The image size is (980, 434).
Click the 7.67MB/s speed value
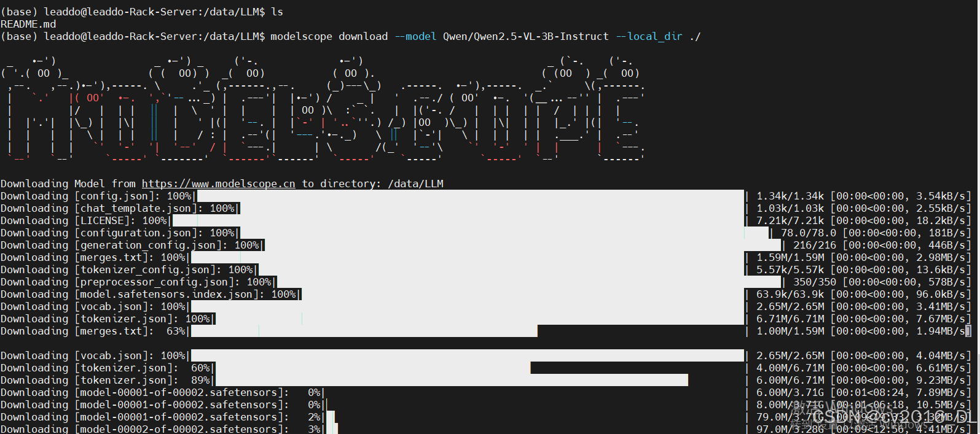pos(941,319)
